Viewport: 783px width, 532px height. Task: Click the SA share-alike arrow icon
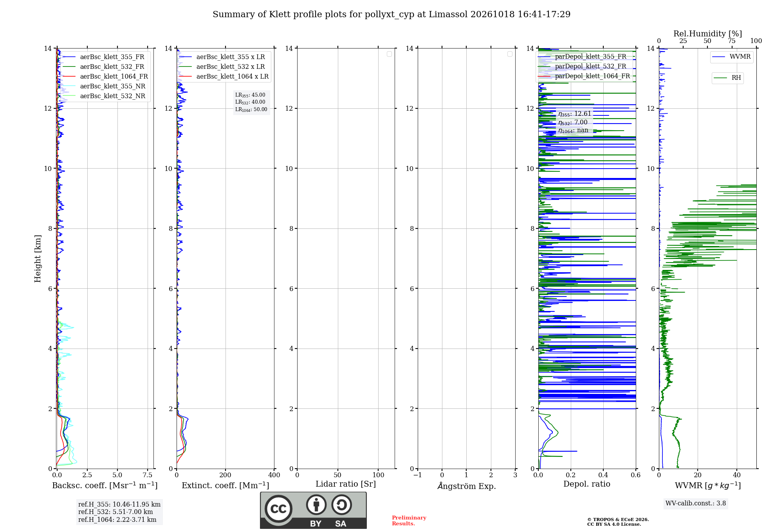coord(342,505)
